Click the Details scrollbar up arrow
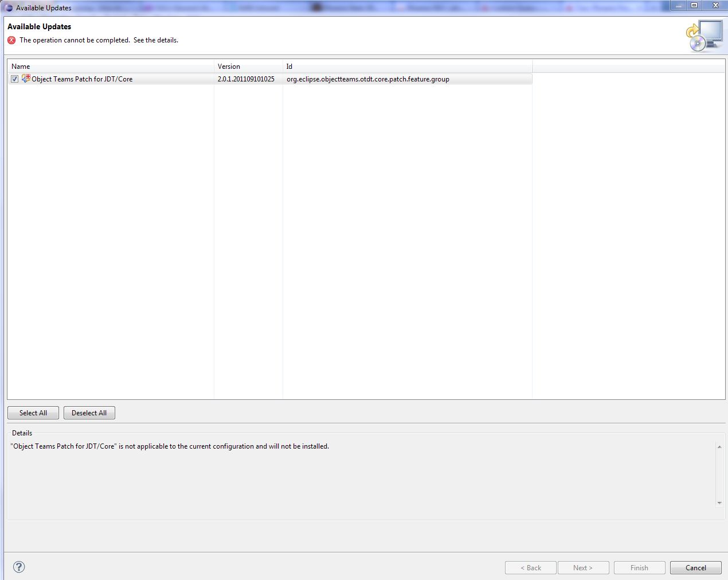This screenshot has width=728, height=580. [x=719, y=446]
